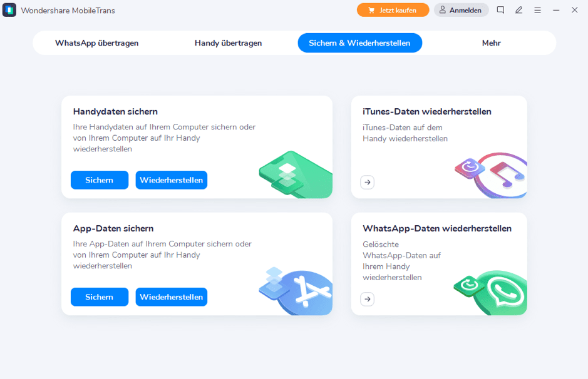Click the iTunes music note illustration

click(x=491, y=175)
